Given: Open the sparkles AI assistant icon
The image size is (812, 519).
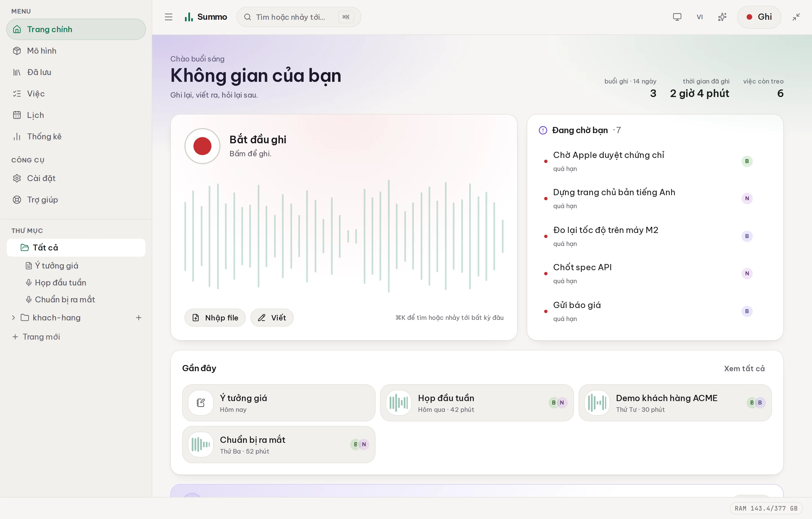Looking at the screenshot, I should (x=722, y=17).
